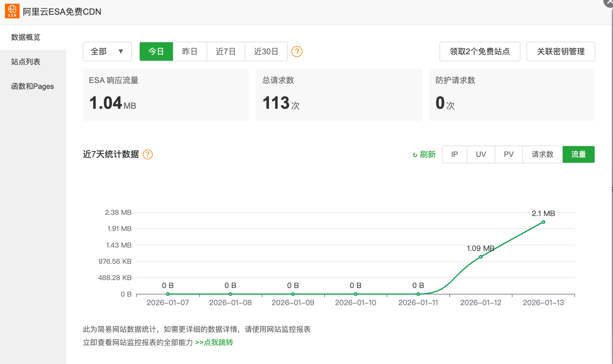Image resolution: width=613 pixels, height=364 pixels.
Task: Click the 刷新 refresh icon
Action: click(x=415, y=155)
